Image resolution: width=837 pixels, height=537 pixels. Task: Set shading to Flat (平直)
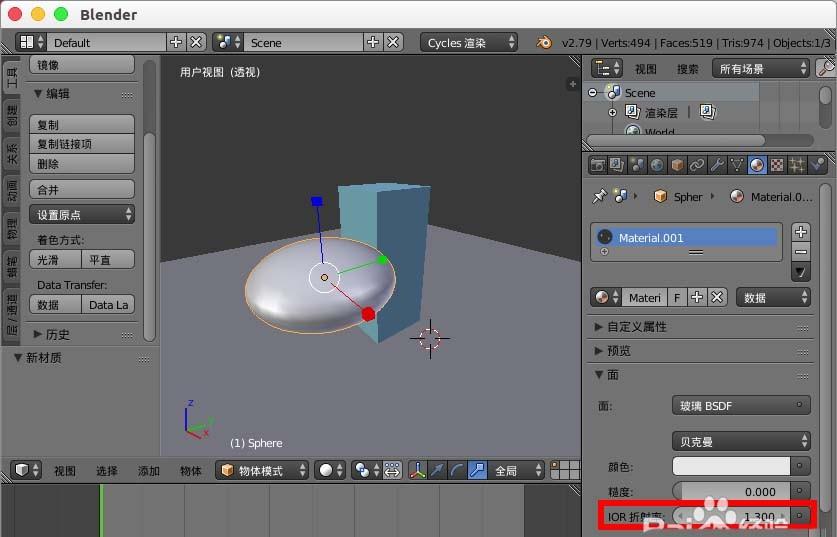point(107,260)
